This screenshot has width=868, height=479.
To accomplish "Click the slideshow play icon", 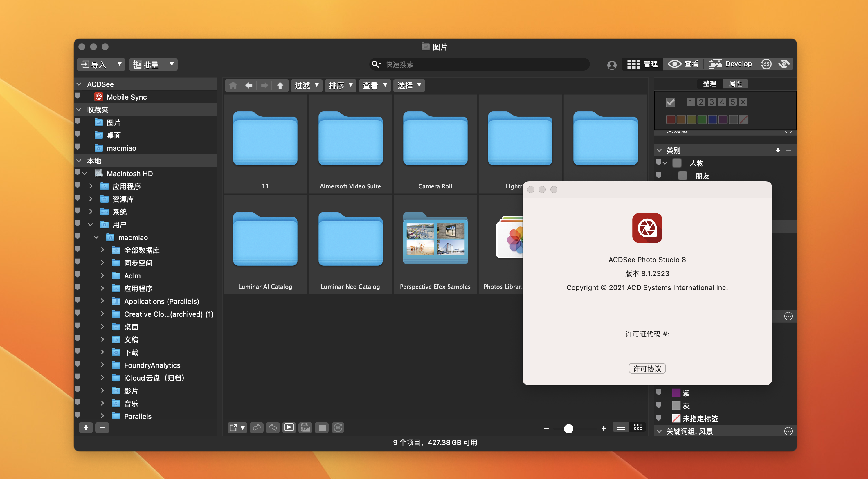I will pos(289,427).
